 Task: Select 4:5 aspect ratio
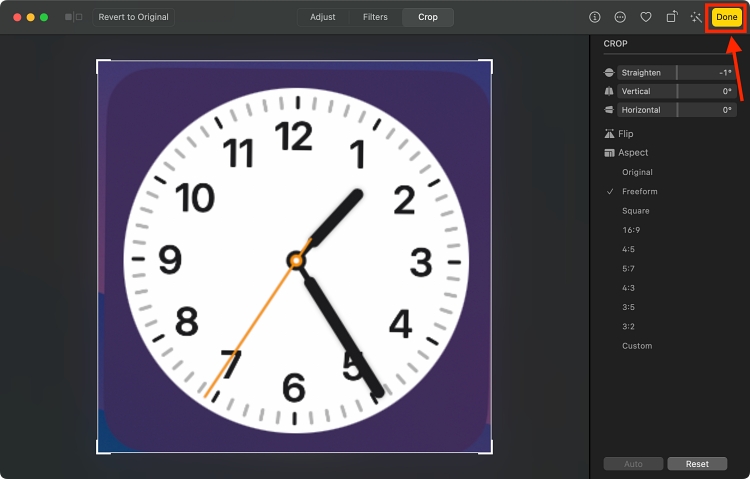629,249
